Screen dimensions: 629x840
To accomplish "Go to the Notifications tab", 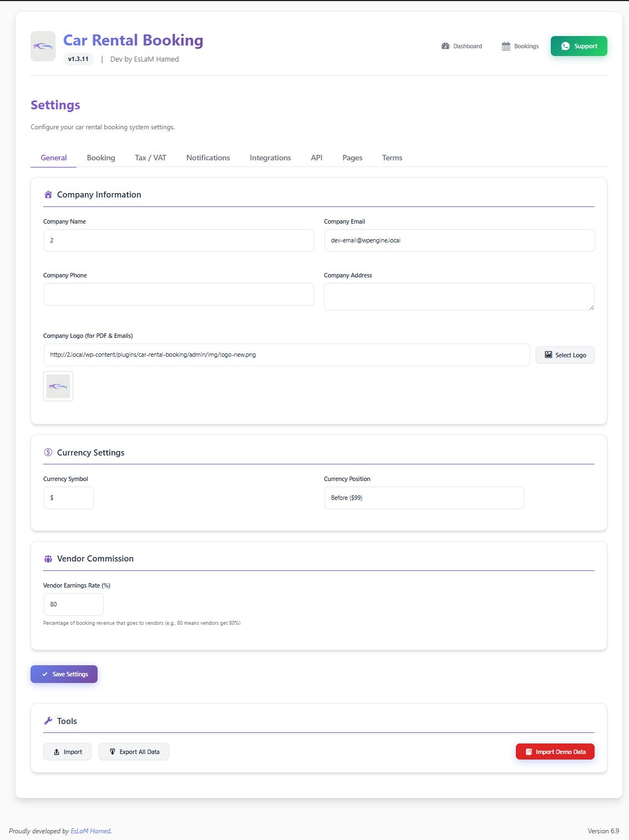I will pos(208,158).
